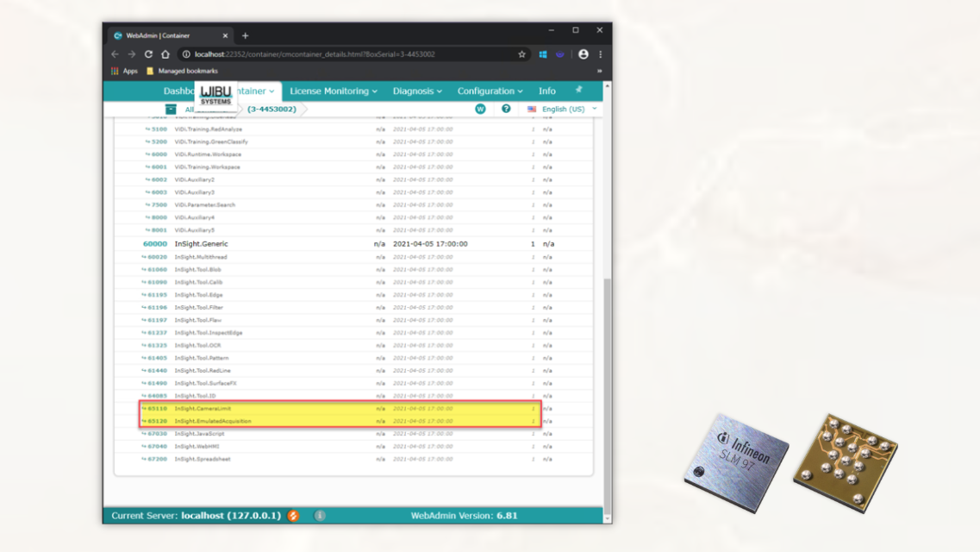Select the ViDi.Training.Workspace entry

(x=207, y=167)
